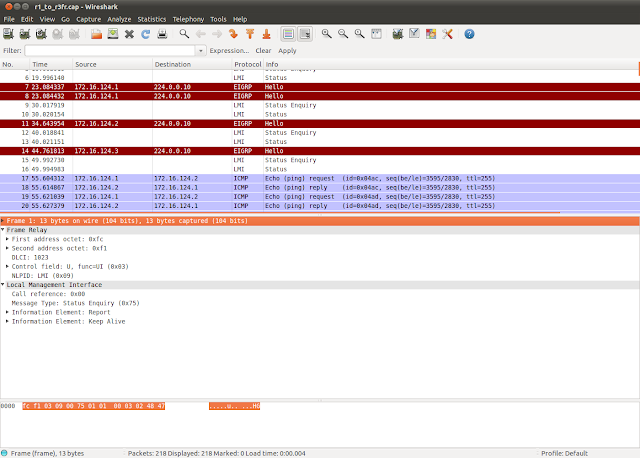The height and width of the screenshot is (458, 640).
Task: Open the View menu
Action: point(47,19)
